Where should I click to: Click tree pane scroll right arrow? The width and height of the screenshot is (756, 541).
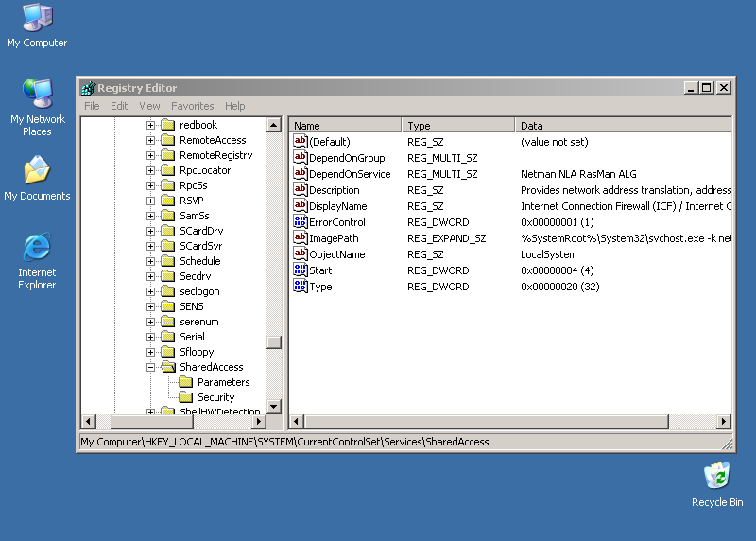click(259, 421)
